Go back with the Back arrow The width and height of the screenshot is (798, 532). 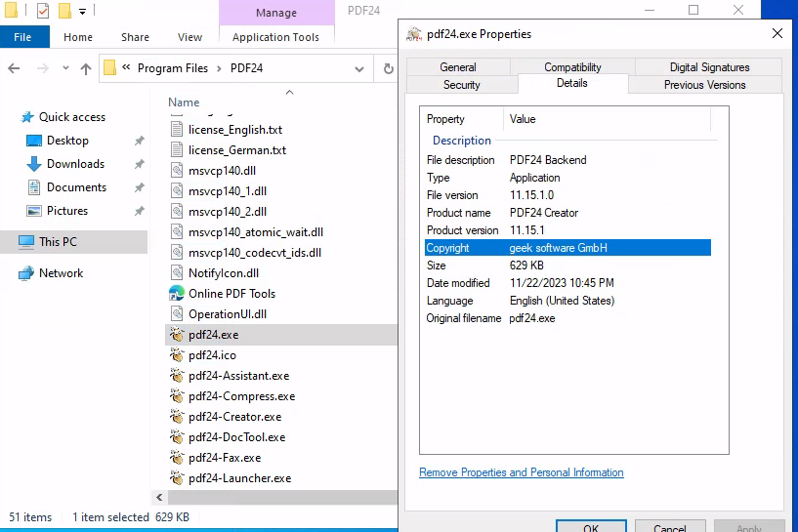coord(14,68)
